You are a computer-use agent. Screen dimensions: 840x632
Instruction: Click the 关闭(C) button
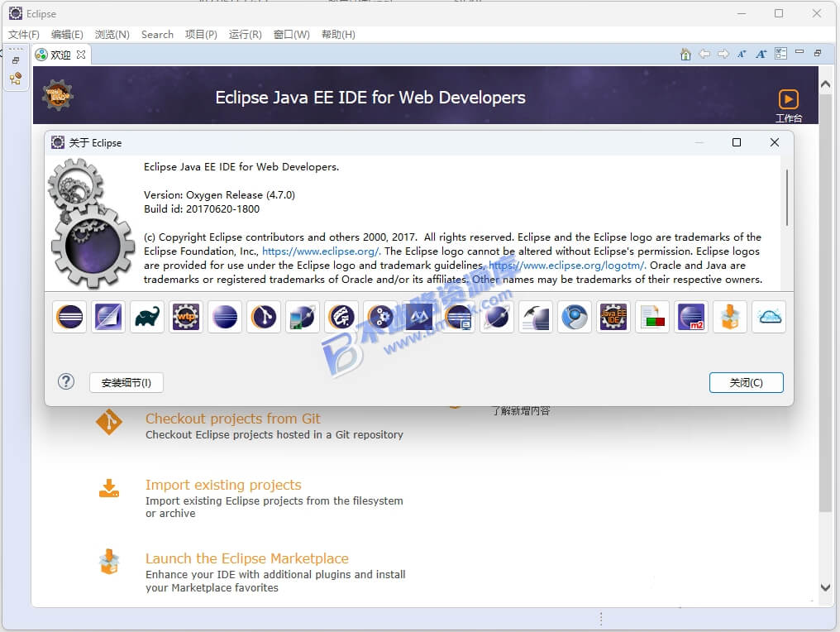[x=747, y=383]
